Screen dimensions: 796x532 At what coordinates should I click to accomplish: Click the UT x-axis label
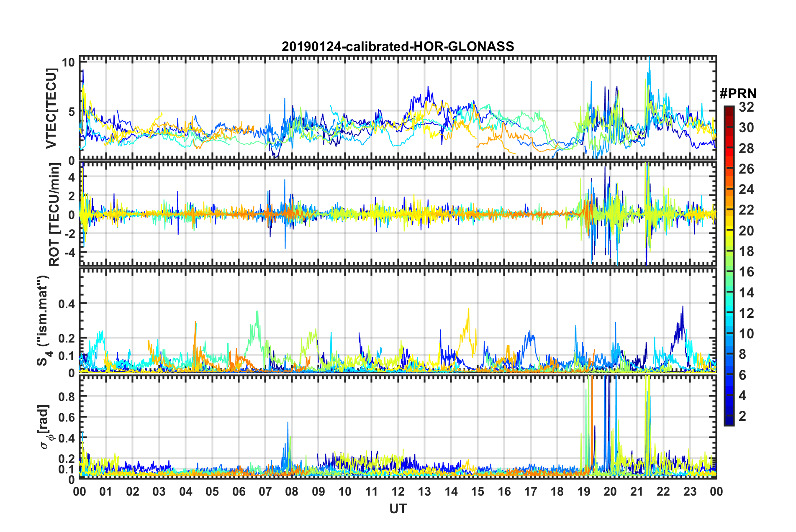[x=398, y=509]
